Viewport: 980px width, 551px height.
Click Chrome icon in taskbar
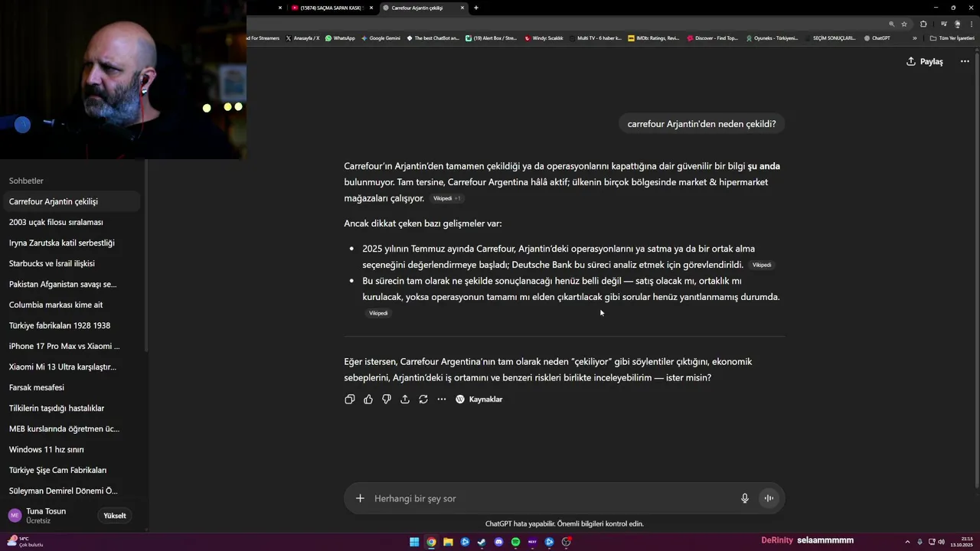click(x=431, y=542)
